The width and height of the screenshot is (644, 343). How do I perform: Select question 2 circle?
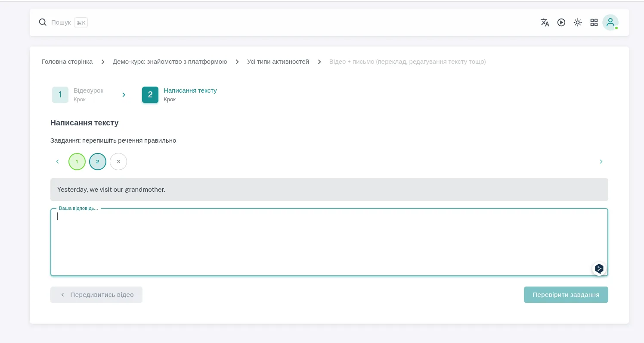(98, 162)
